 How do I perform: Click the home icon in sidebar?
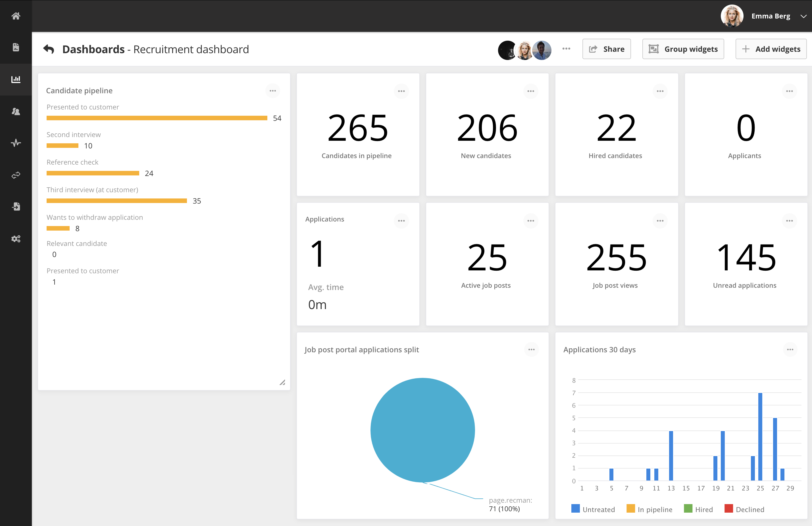point(16,16)
